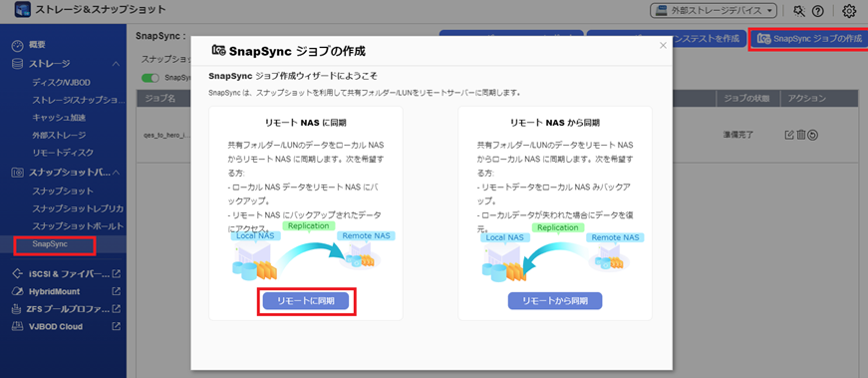Collapse the スナップショットバ... section chevron
This screenshot has width=868, height=378.
coord(116,173)
